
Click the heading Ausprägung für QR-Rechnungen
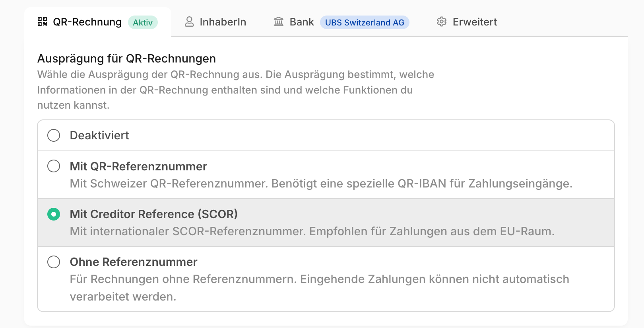126,59
